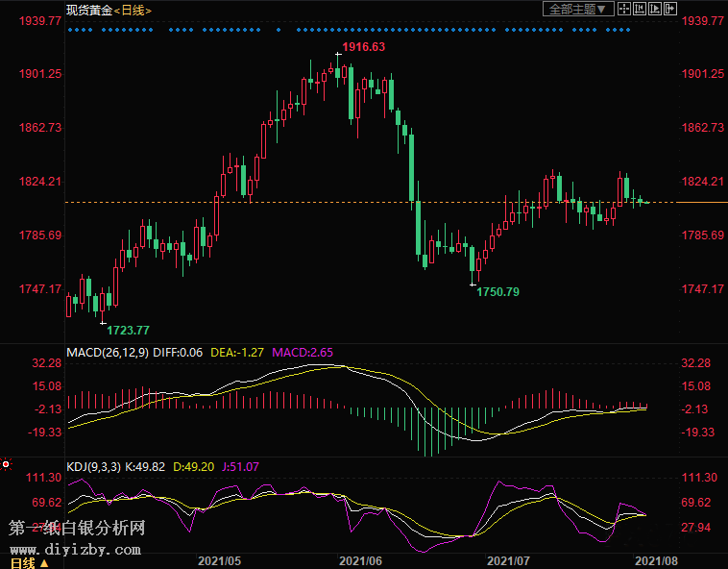Click the www.diyizby.com watermark link

point(77,550)
